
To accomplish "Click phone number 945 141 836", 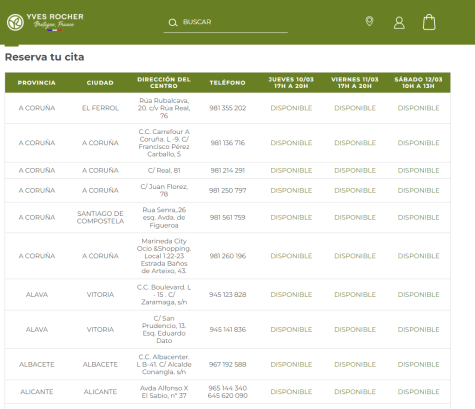I will pos(227,329).
